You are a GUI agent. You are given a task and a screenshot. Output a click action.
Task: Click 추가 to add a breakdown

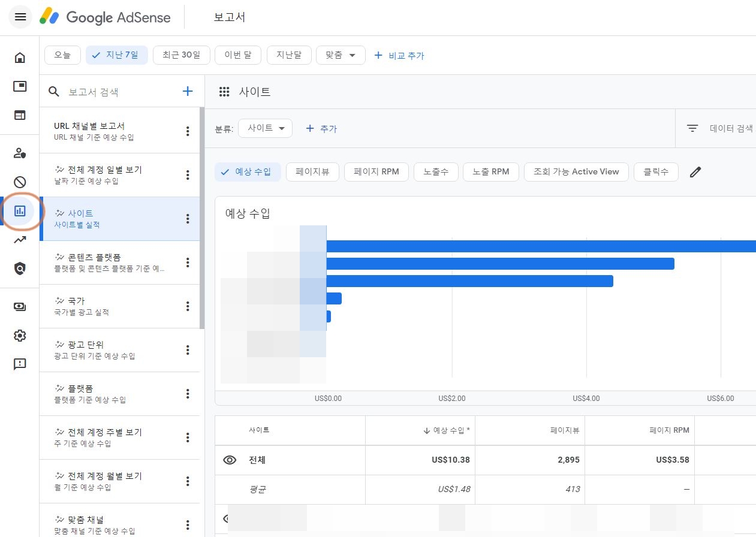[321, 128]
